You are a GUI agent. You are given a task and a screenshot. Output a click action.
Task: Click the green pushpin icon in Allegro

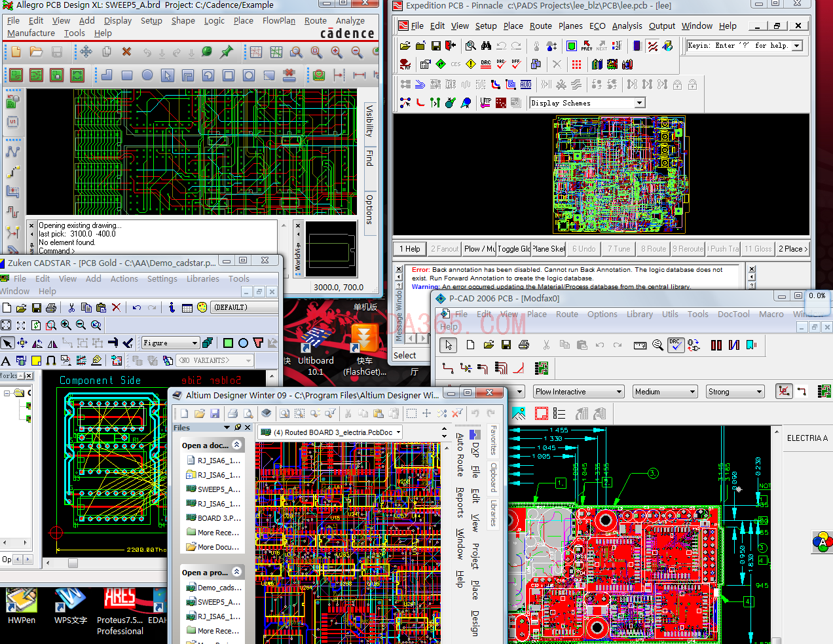coord(227,52)
